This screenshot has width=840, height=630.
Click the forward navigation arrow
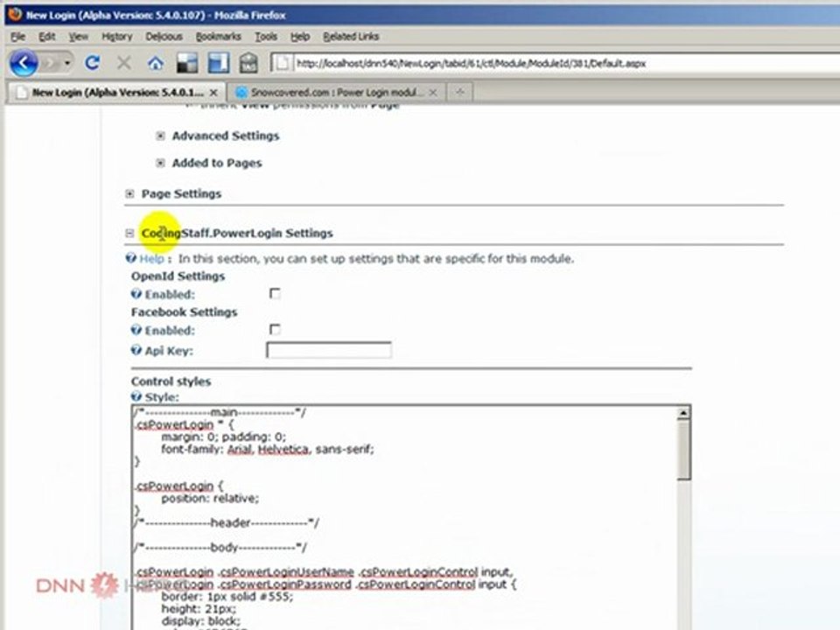click(x=51, y=63)
